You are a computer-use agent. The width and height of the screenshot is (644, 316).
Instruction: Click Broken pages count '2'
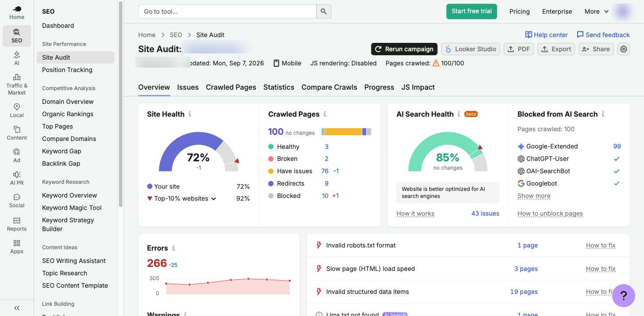pyautogui.click(x=327, y=159)
